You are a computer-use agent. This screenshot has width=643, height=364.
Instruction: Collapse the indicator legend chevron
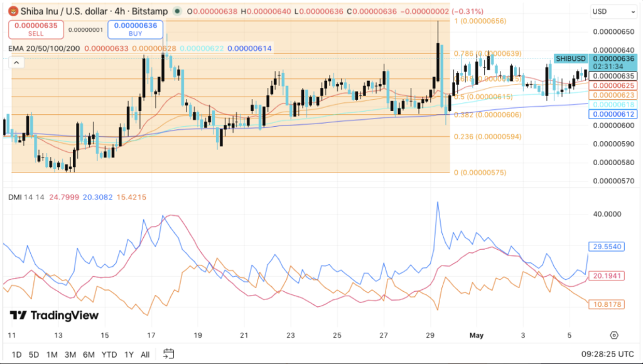[16, 63]
